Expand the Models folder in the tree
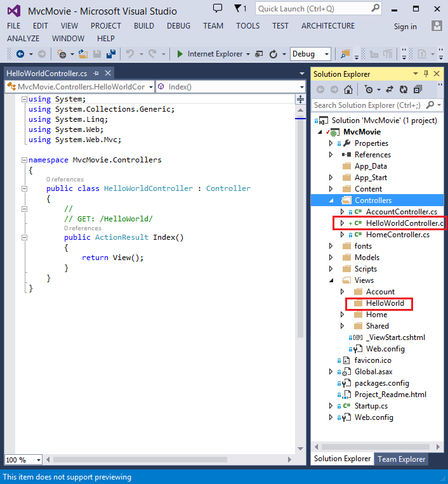The width and height of the screenshot is (448, 484). 331,258
